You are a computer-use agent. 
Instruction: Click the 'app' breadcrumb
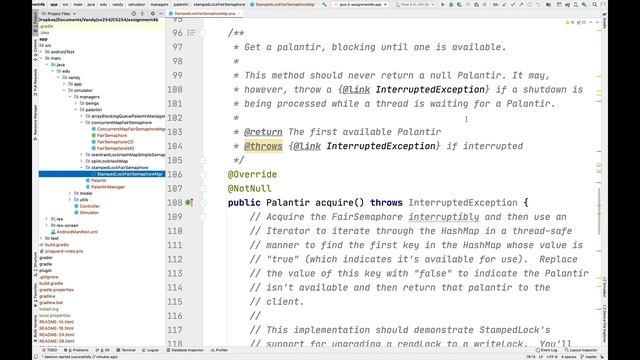point(54,4)
